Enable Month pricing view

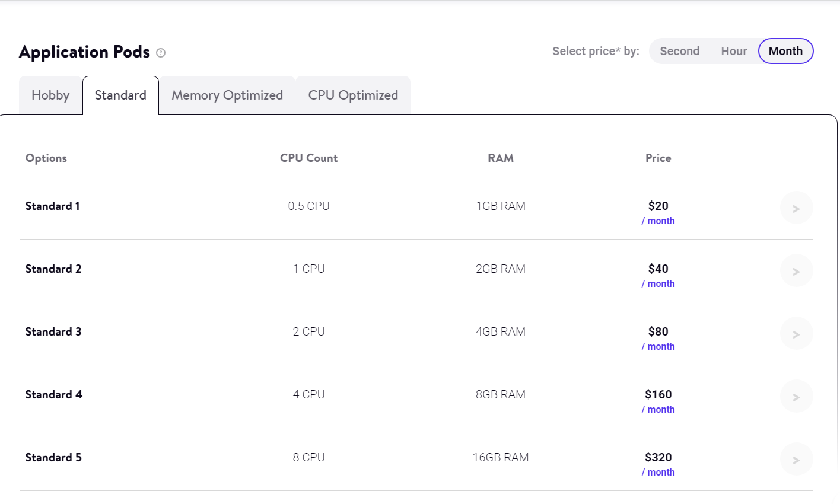coord(785,51)
